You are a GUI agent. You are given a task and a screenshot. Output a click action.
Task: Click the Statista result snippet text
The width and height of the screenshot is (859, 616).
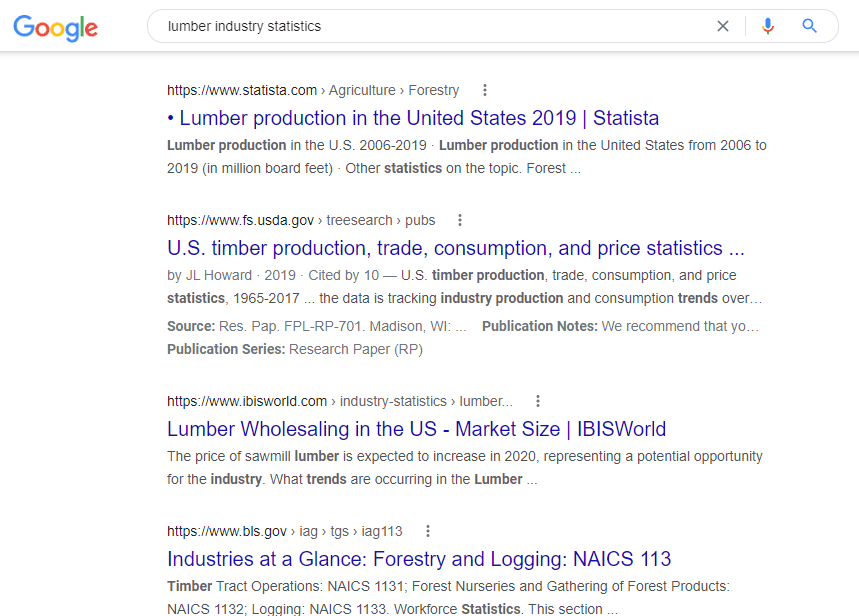tap(467, 157)
